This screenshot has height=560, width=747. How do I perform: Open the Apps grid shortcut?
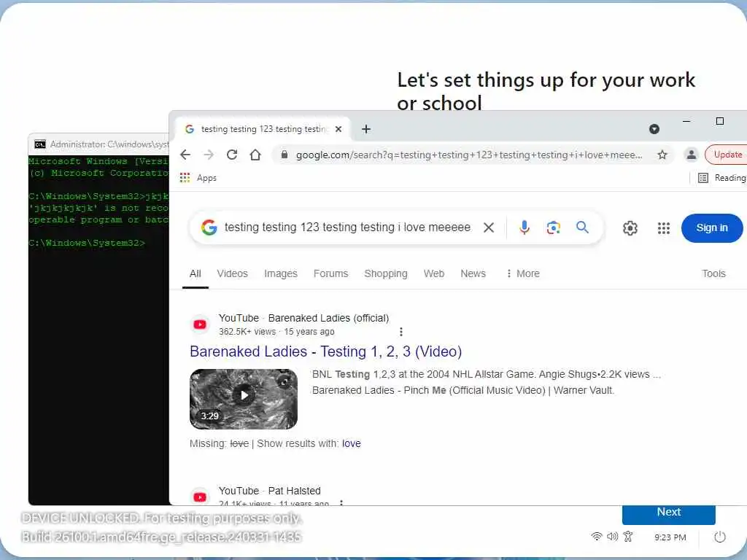click(198, 178)
